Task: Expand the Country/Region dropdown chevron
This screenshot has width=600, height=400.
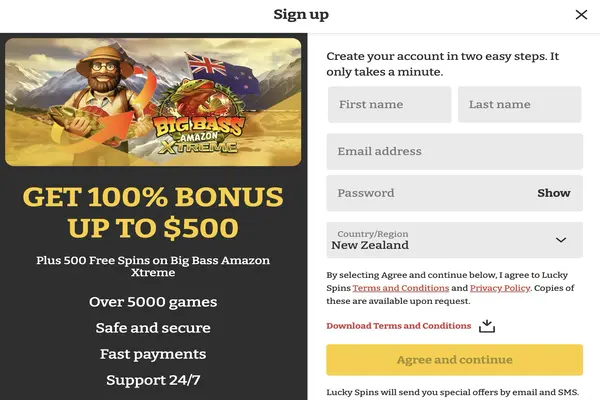Action: [561, 240]
